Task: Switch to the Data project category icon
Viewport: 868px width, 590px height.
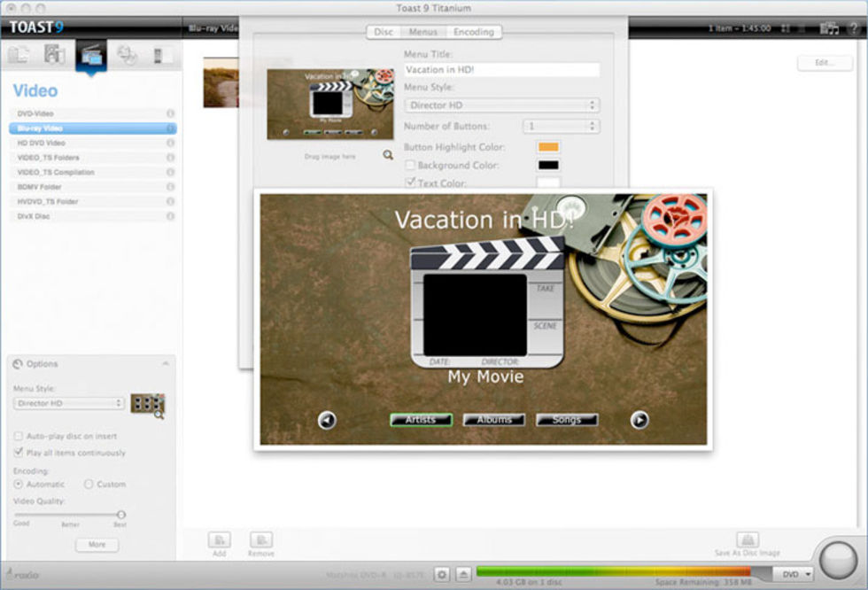Action: point(19,55)
